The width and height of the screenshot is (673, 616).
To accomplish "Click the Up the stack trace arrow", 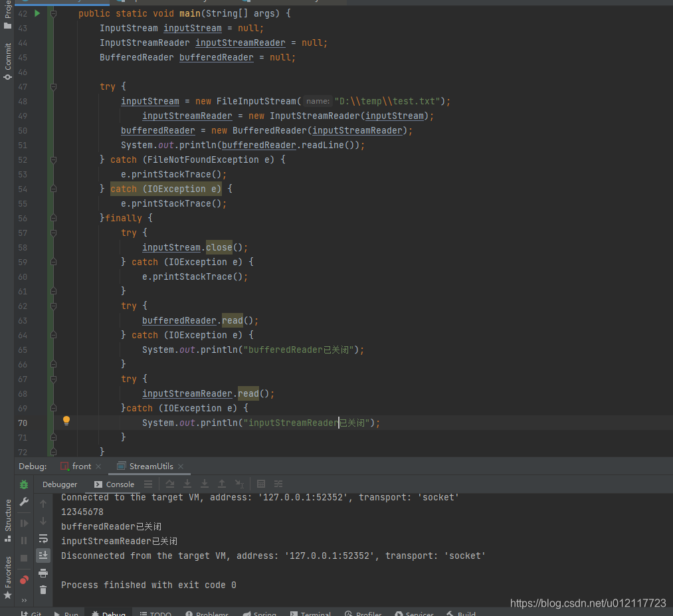I will (43, 504).
